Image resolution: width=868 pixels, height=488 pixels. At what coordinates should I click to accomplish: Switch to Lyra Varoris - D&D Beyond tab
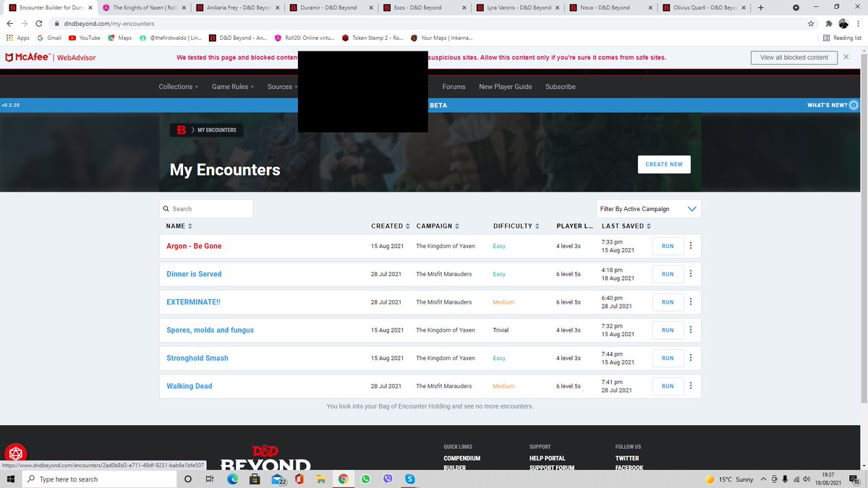tap(517, 8)
